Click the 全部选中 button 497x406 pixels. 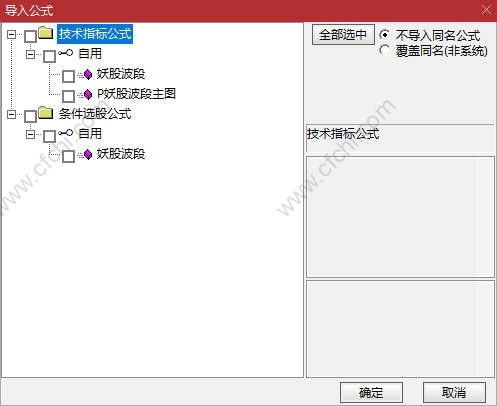click(343, 34)
